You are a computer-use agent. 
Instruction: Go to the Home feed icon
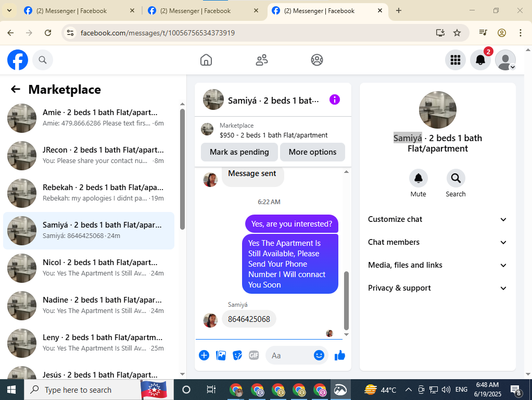pyautogui.click(x=206, y=60)
